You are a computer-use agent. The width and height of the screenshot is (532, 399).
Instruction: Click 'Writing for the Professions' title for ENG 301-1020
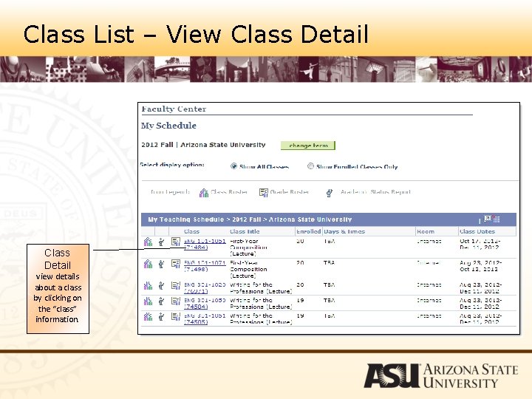261,288
